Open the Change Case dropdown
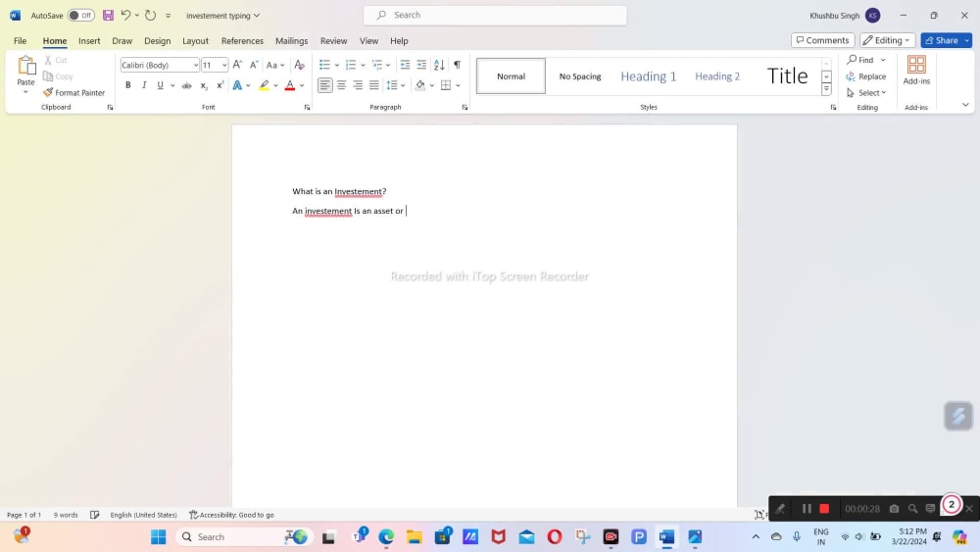The height and width of the screenshot is (552, 980). click(x=275, y=65)
